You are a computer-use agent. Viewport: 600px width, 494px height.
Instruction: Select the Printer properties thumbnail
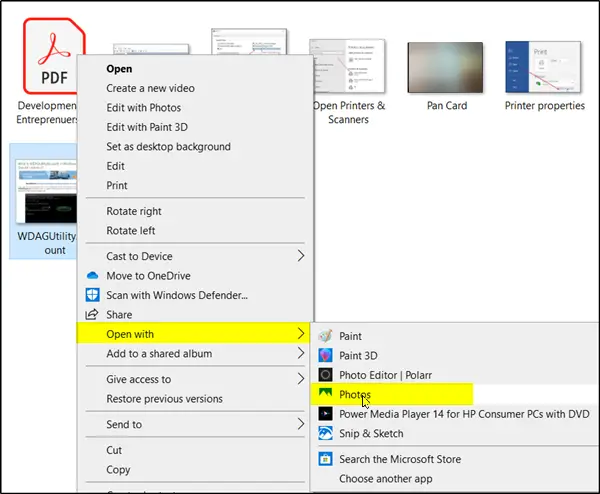[x=543, y=67]
